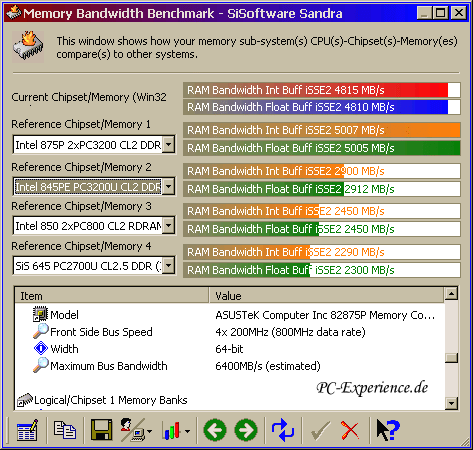Click the Int Buff 2900 MB/s bar

[x=322, y=171]
